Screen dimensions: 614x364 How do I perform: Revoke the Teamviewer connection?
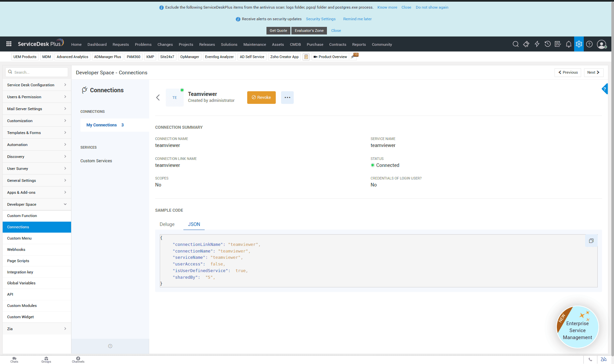261,98
